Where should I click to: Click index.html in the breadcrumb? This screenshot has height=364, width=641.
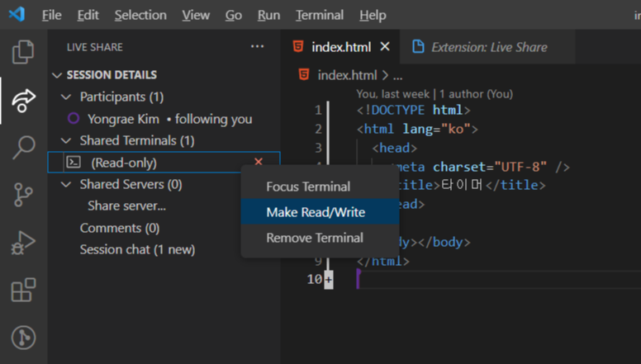(x=347, y=75)
